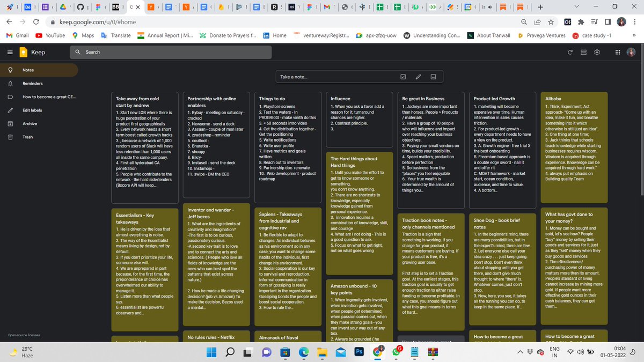This screenshot has height=362, width=644.
Task: Open the 'Things to do' note
Action: [x=288, y=148]
